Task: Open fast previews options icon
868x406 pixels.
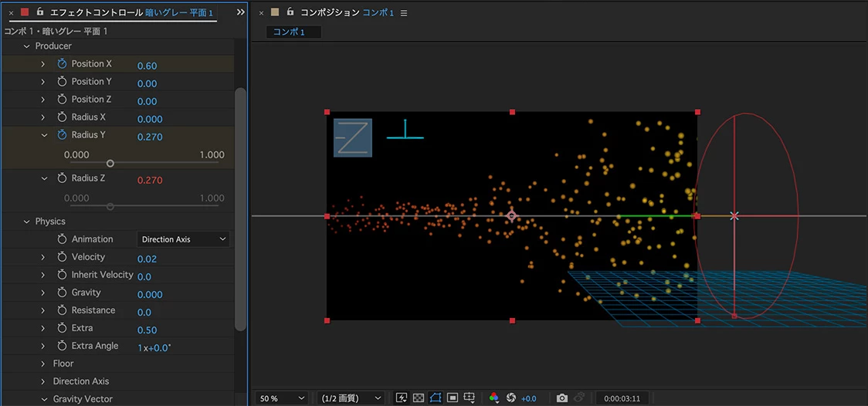Action: 402,398
